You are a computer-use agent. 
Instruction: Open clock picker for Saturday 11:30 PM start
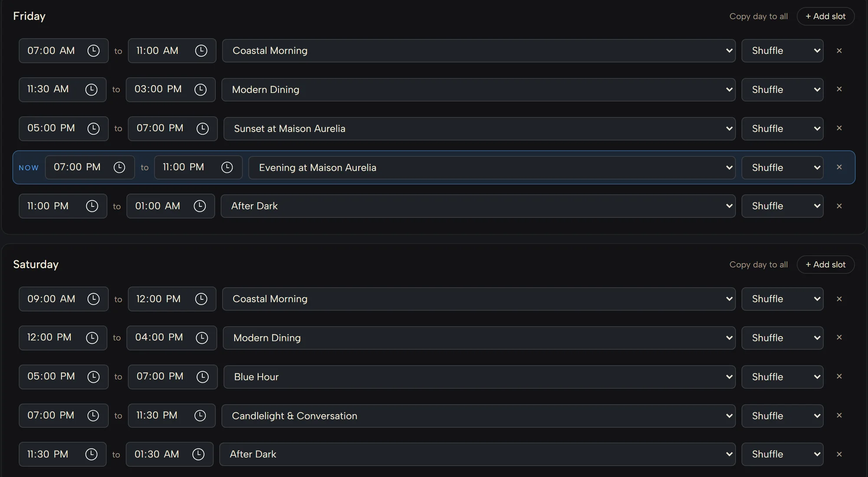[91, 454]
